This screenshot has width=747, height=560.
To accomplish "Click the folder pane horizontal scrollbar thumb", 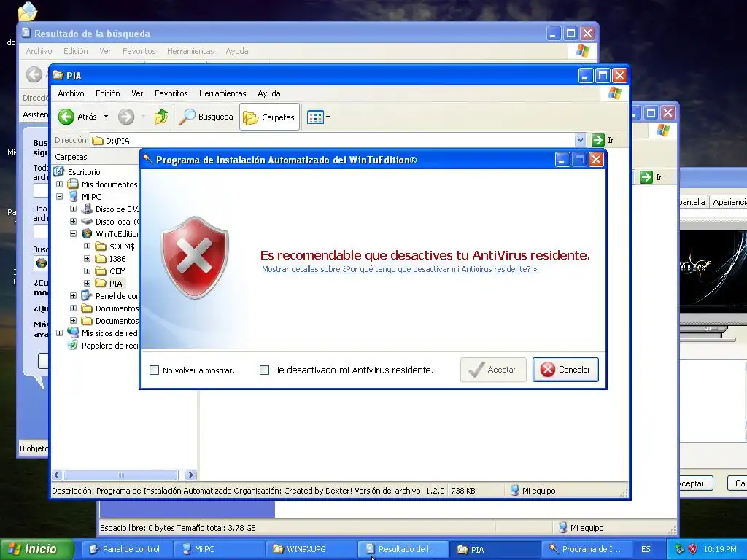I will (121, 475).
